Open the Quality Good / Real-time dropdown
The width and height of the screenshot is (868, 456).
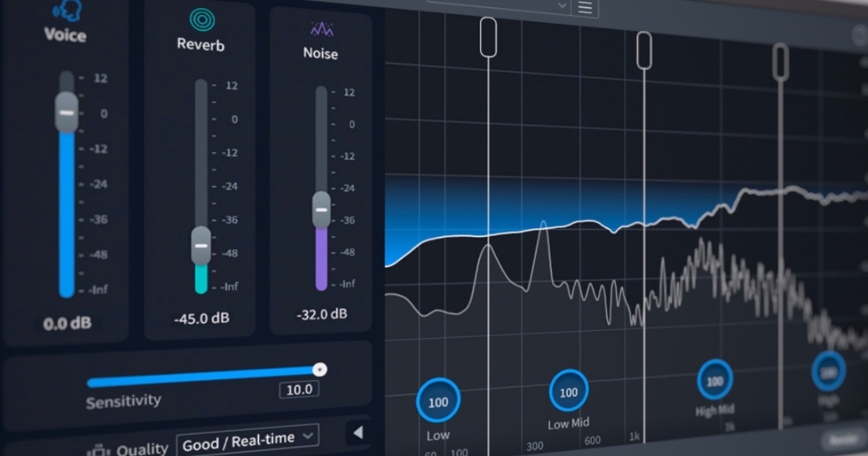248,439
